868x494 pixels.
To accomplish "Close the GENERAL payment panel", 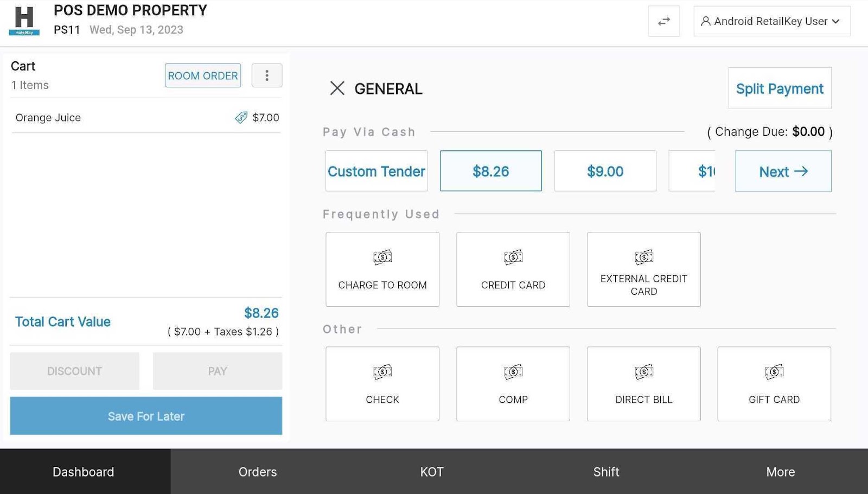I will (337, 88).
